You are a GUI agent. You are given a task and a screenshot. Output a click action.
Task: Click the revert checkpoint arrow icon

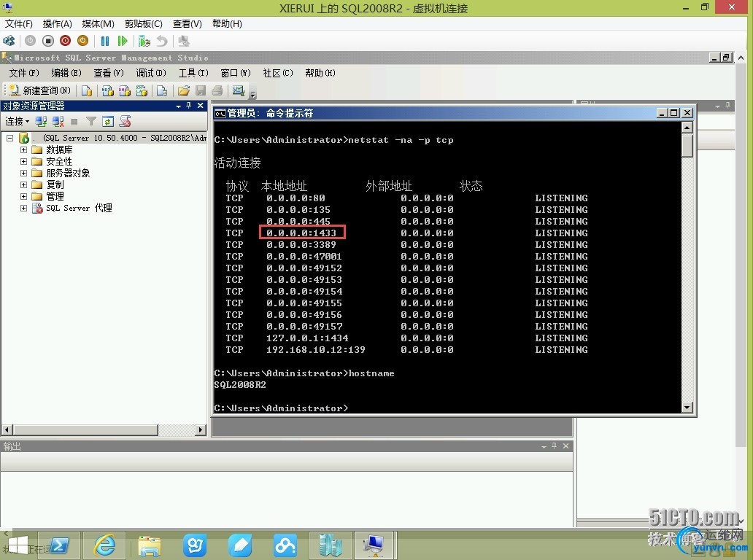[x=162, y=42]
